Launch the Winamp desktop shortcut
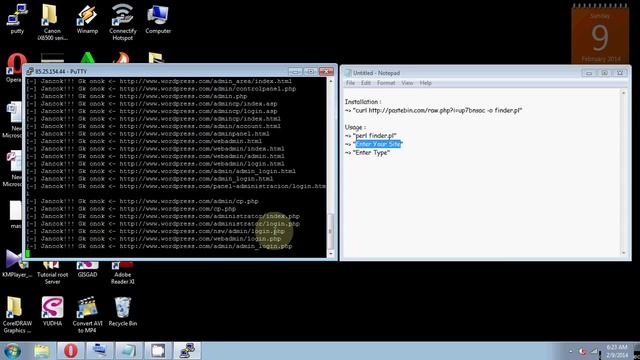640x360 pixels. pos(87,18)
